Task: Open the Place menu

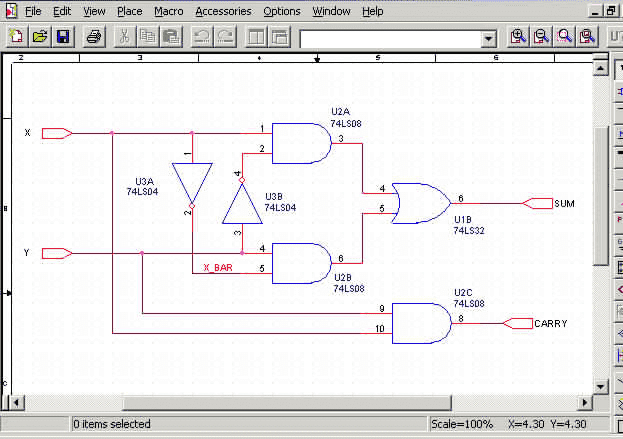Action: 129,11
